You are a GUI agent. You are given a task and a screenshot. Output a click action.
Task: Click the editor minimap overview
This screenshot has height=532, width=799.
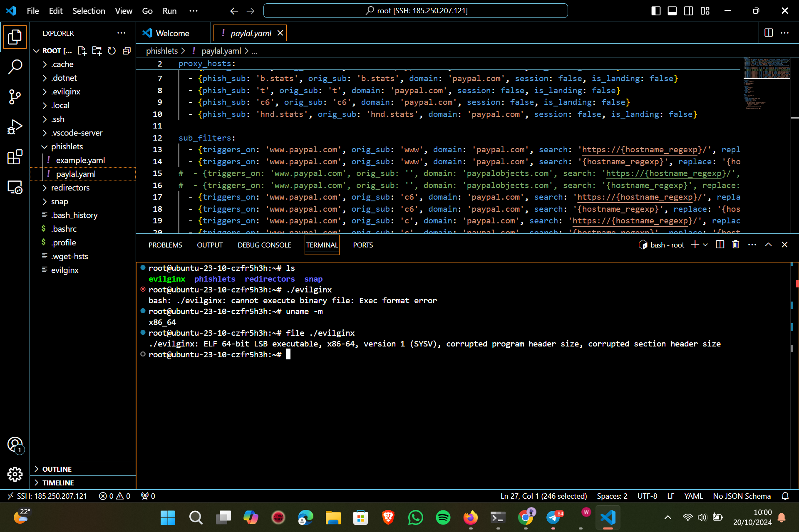click(x=767, y=83)
